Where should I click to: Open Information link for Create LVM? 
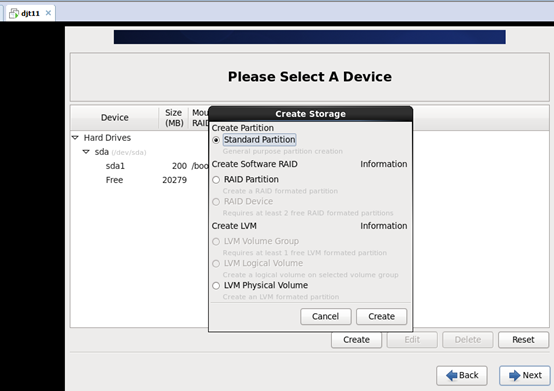coord(384,226)
